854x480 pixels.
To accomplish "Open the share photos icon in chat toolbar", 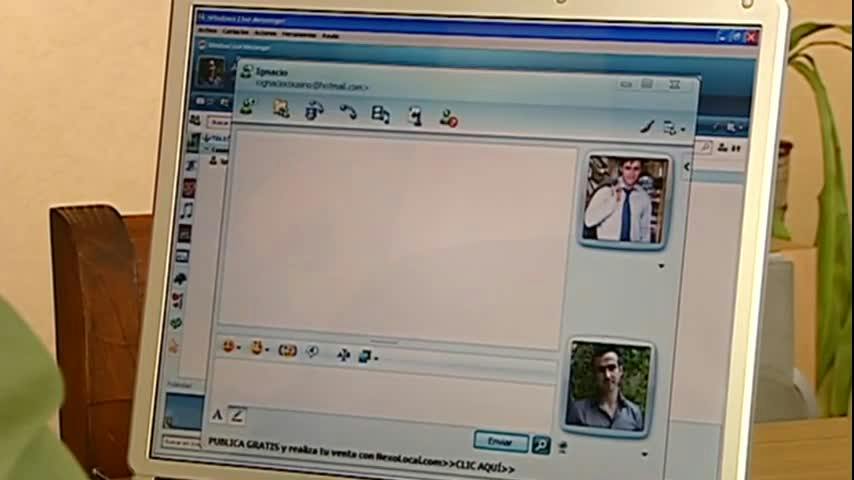I will tap(281, 109).
